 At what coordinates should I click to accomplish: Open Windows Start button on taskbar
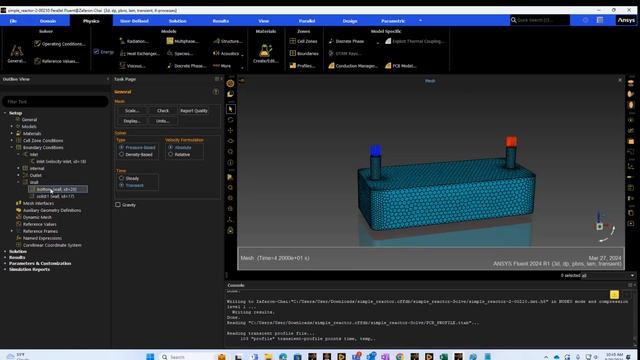coord(150,357)
